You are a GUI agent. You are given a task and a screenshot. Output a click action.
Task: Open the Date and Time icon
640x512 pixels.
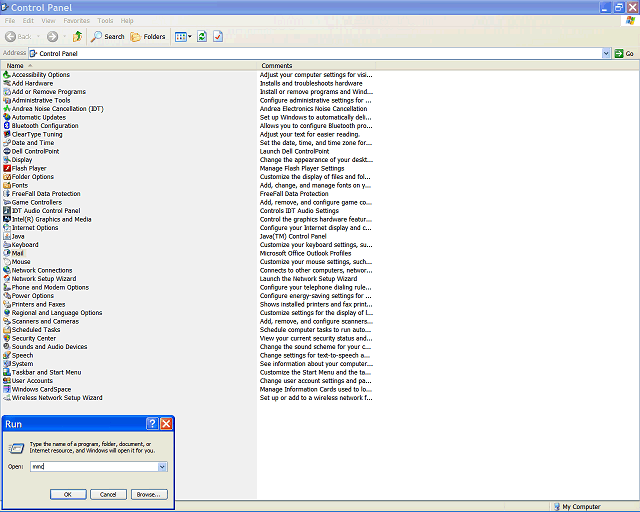click(7, 143)
